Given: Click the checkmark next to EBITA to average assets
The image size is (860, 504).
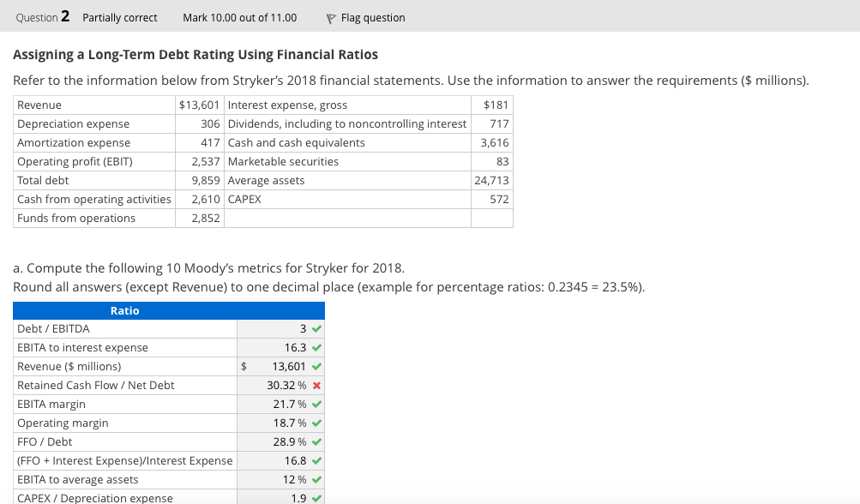Looking at the screenshot, I should click(316, 480).
